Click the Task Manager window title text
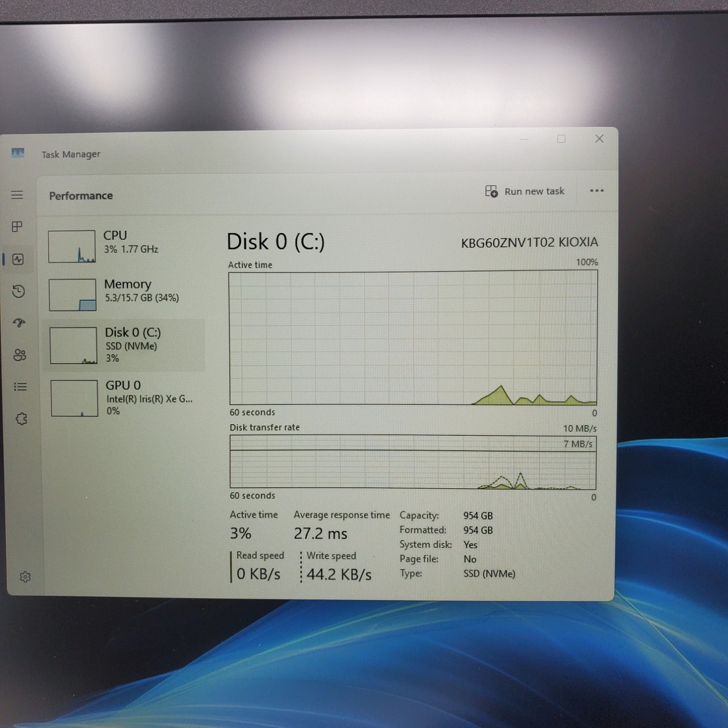This screenshot has height=728, width=728. coord(71,154)
